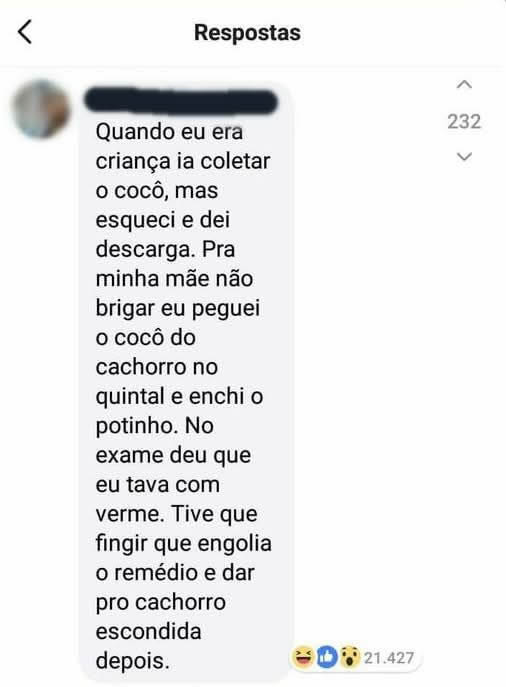Viewport: 506px width, 687px height.
Task: Click the blue thumbs-up like reaction
Action: [327, 657]
